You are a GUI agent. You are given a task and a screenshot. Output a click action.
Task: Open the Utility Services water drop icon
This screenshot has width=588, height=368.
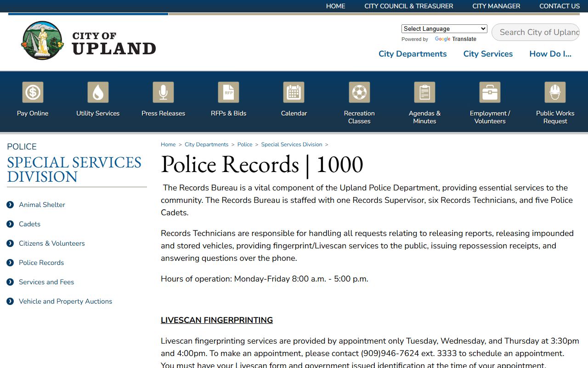(98, 92)
